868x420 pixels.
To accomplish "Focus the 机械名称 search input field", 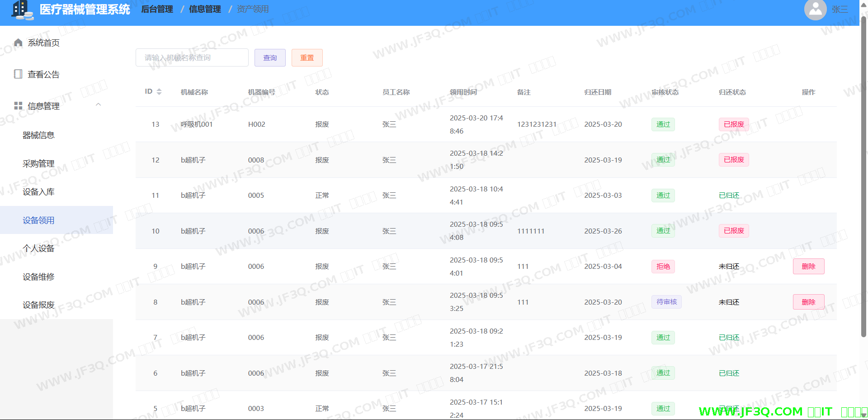I will 192,58.
